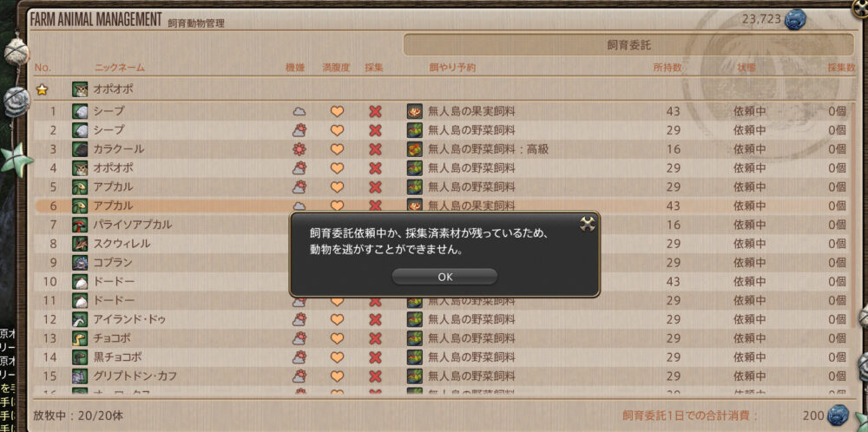Select the 黒チョコボ row
This screenshot has height=432, width=868.
coord(441,357)
